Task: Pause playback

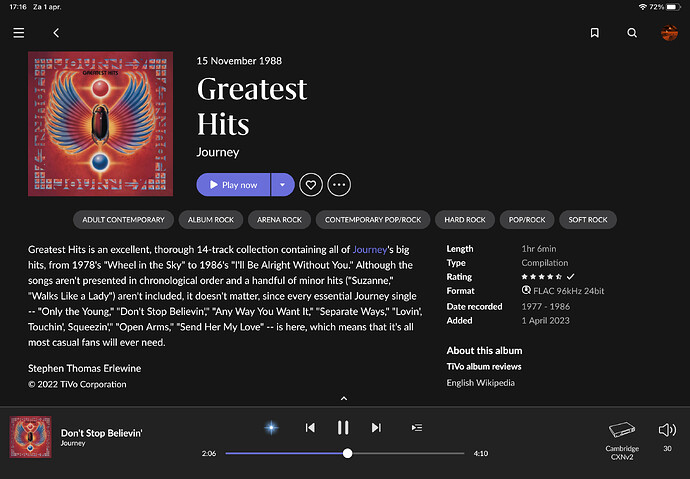Action: click(343, 428)
